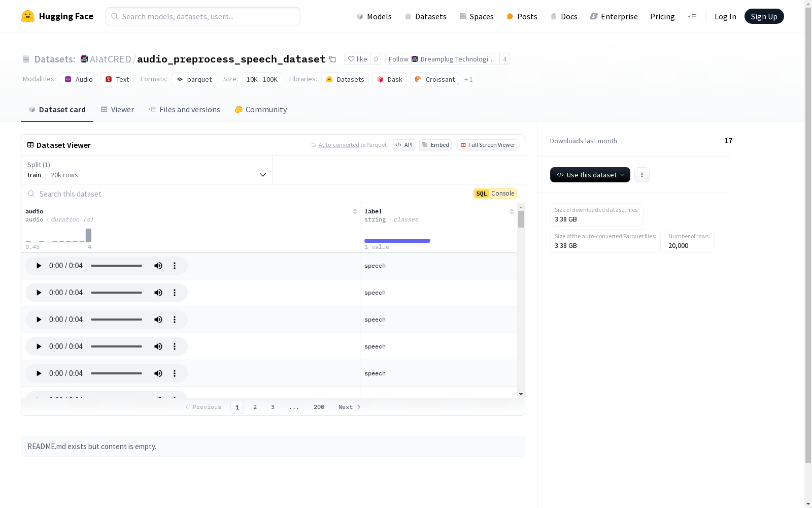Go to the Next page of rows
Viewport: 812px width, 508px height.
point(349,407)
